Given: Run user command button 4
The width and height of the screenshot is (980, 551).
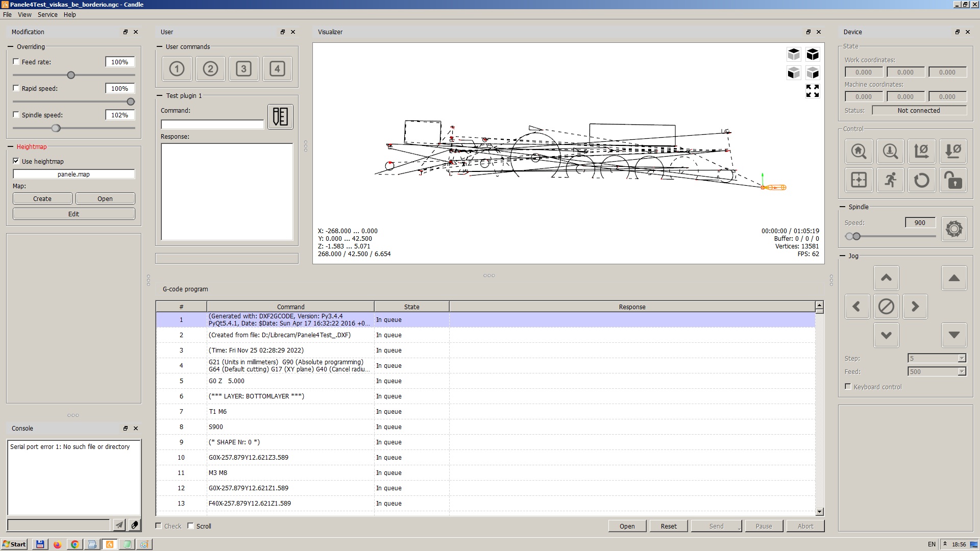Looking at the screenshot, I should click(x=277, y=69).
